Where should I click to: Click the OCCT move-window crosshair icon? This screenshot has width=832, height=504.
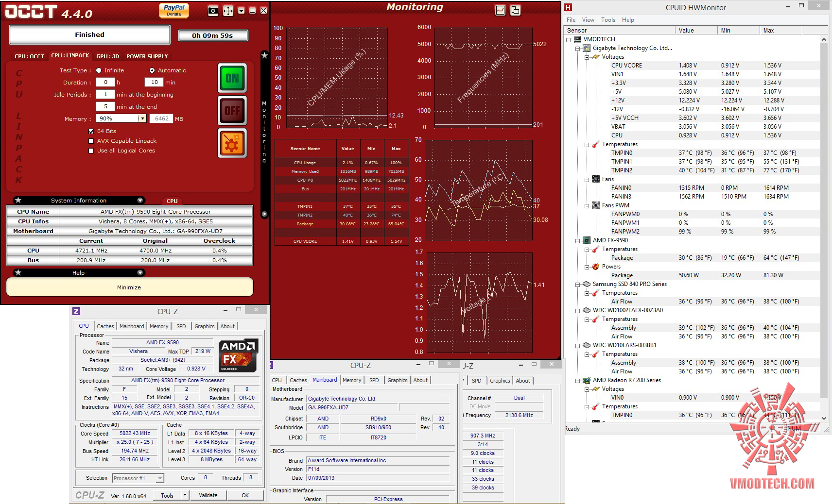pos(228,11)
